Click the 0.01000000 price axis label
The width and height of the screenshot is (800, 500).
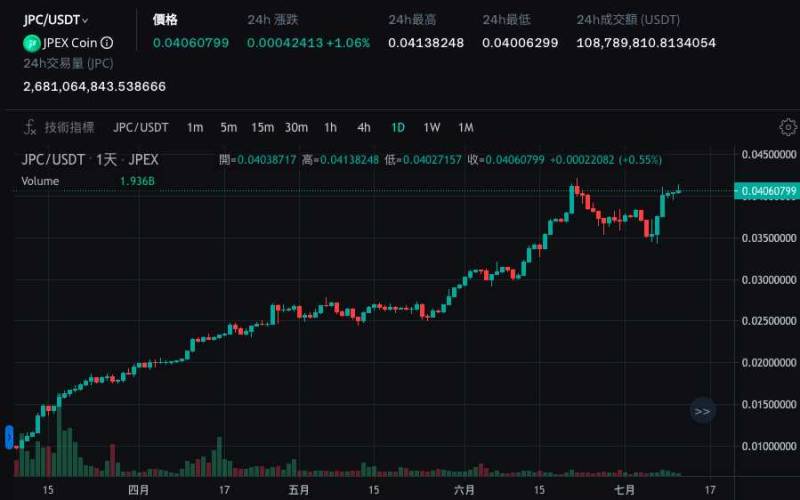[x=769, y=446]
